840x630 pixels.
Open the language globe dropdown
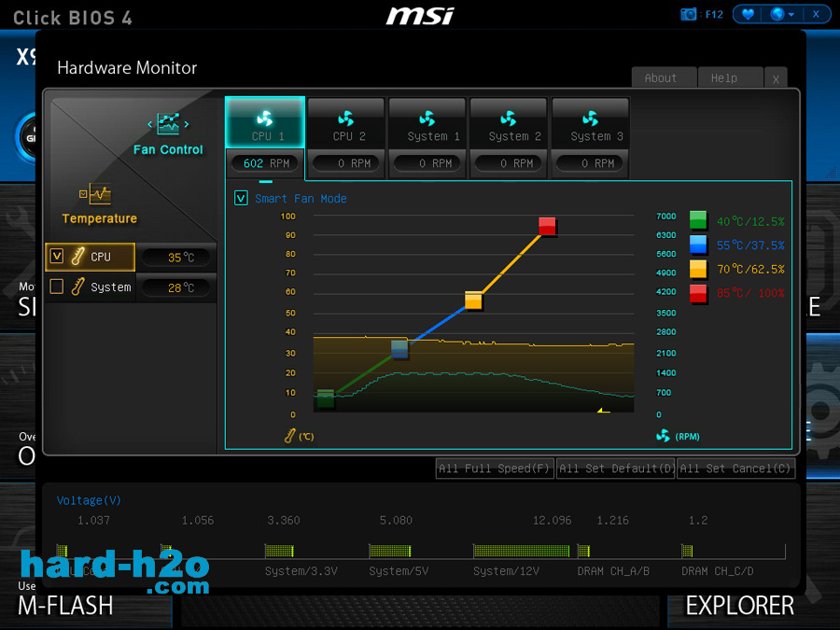pyautogui.click(x=782, y=14)
